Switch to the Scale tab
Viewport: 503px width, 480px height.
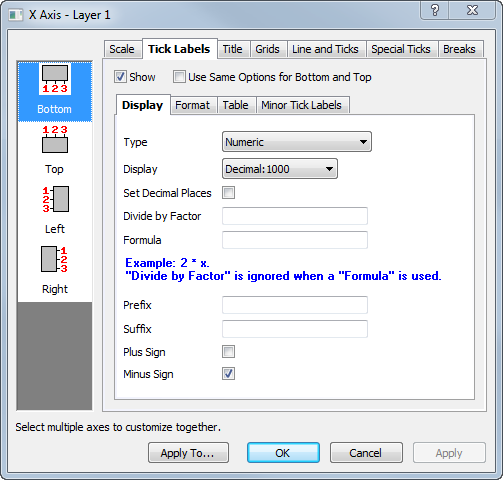(122, 49)
